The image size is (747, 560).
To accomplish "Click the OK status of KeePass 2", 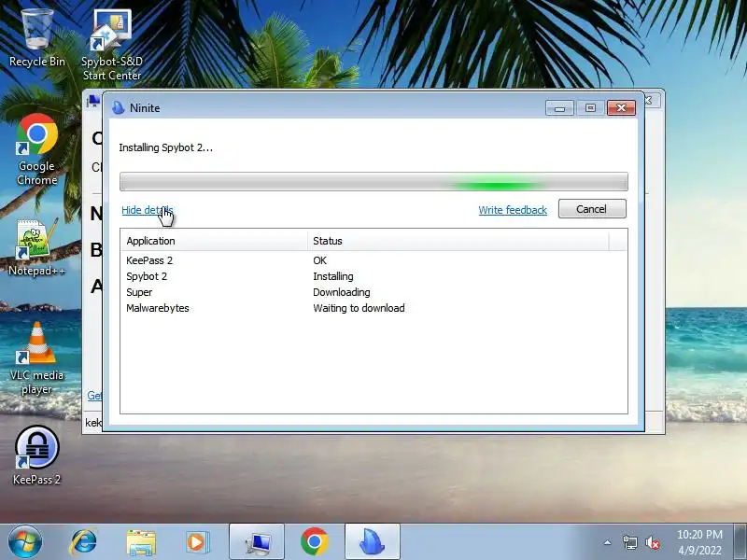I will click(x=319, y=260).
